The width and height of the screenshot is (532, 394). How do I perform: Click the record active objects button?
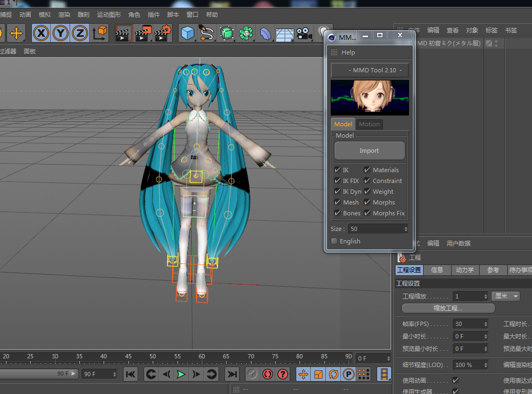coord(253,374)
